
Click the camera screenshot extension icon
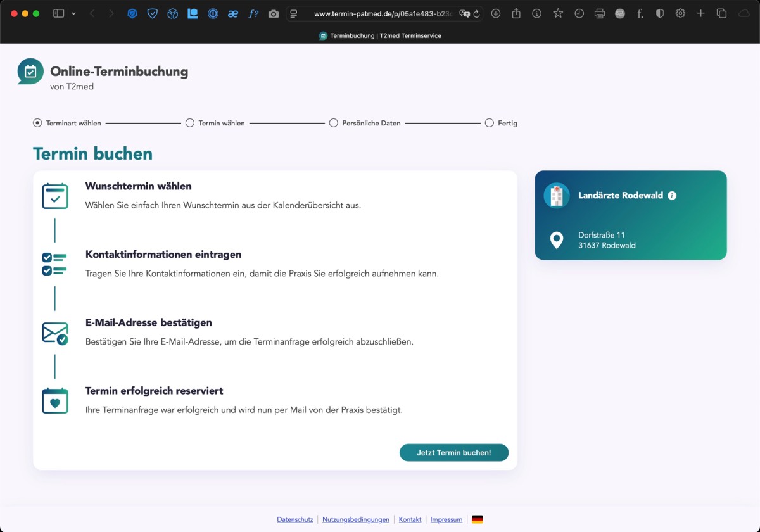point(274,13)
